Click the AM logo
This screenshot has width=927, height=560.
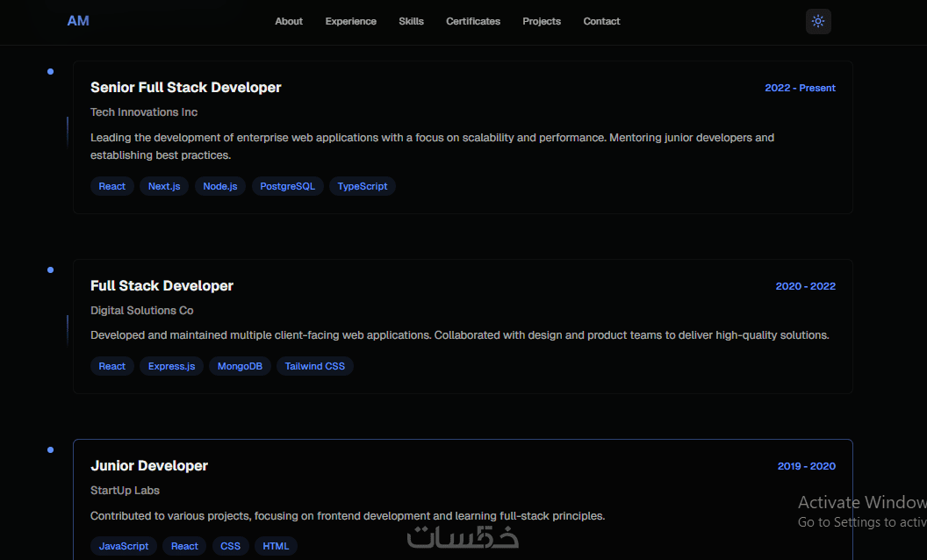[x=78, y=21]
